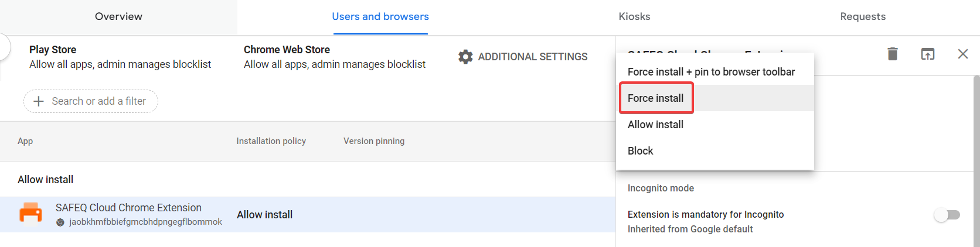
Task: Click the plus icon in filter box
Action: click(39, 101)
